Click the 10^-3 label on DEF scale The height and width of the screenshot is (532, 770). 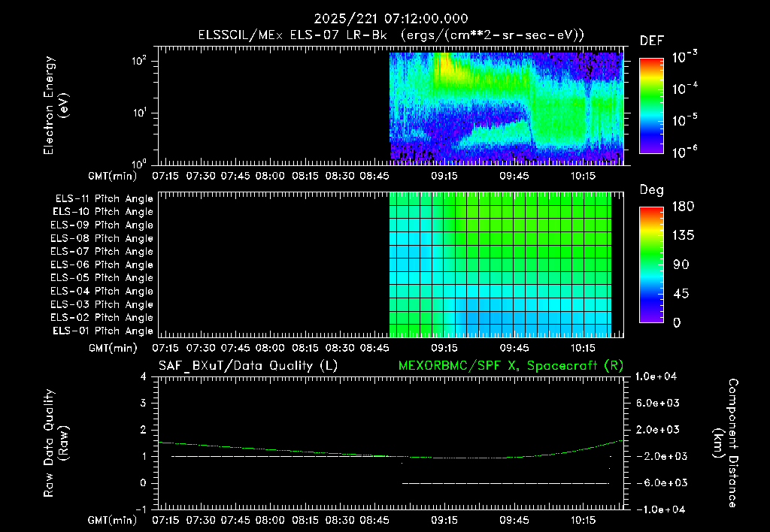(684, 57)
